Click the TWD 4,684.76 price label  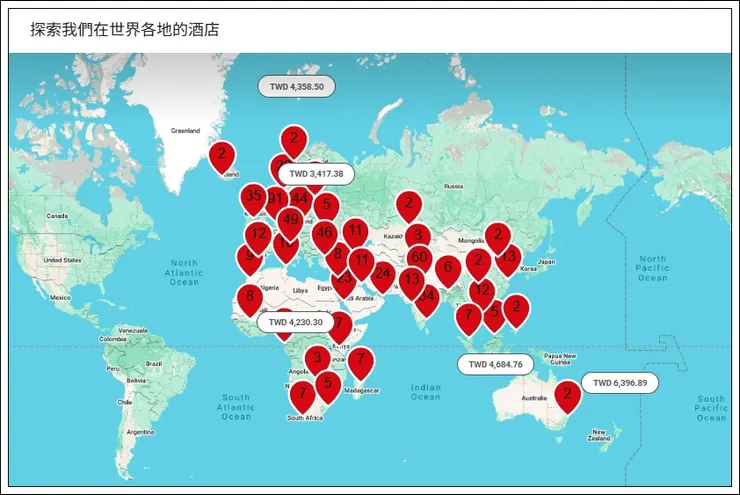point(496,364)
